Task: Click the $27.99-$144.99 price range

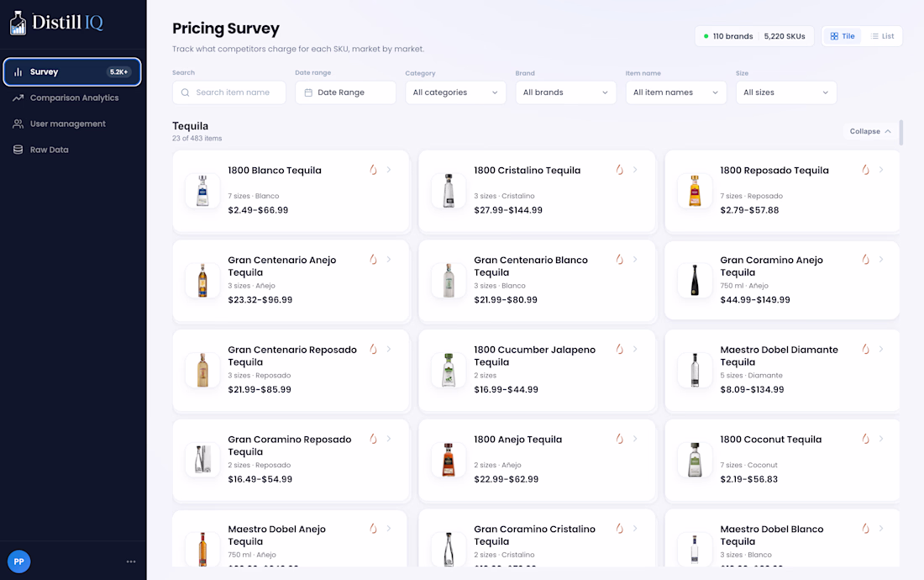Action: 508,210
